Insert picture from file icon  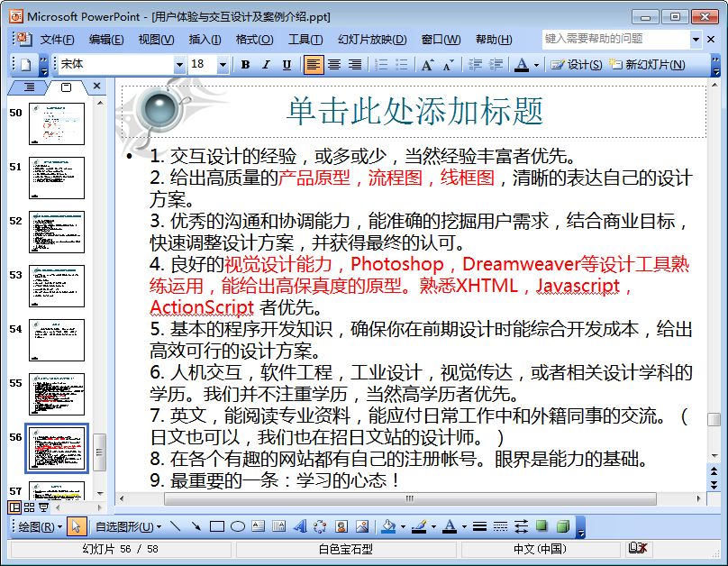(362, 526)
